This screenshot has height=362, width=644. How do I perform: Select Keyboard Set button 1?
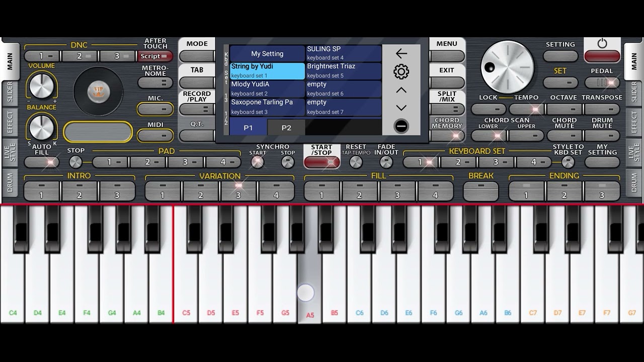421,162
